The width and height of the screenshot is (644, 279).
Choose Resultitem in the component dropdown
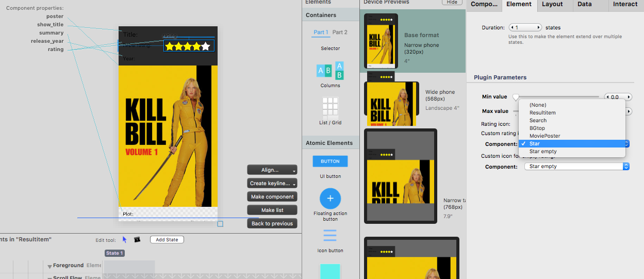point(572,112)
